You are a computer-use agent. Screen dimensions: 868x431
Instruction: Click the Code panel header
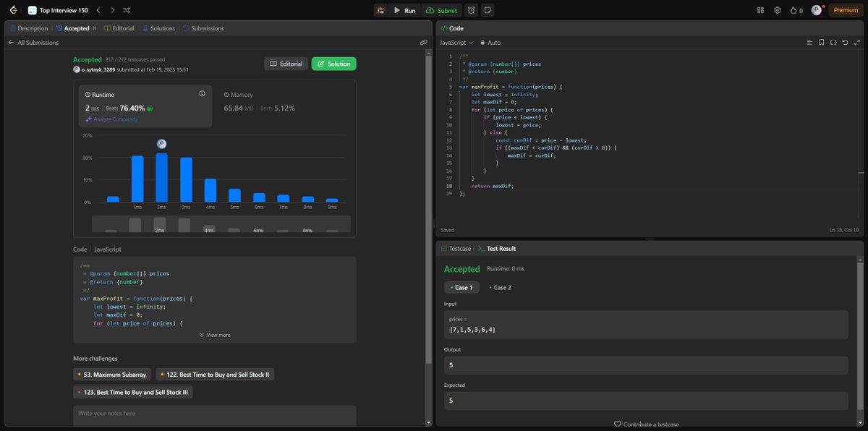tap(452, 28)
